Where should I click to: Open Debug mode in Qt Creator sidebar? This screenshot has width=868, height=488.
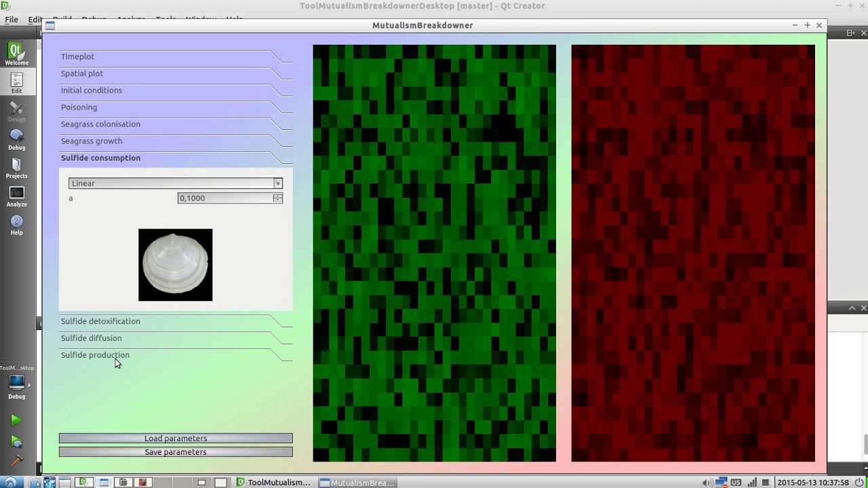point(16,140)
